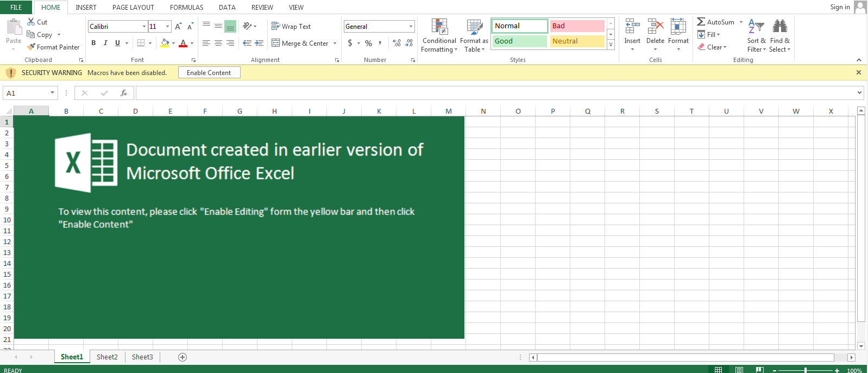
Task: Close the security warning bar
Action: 859,72
